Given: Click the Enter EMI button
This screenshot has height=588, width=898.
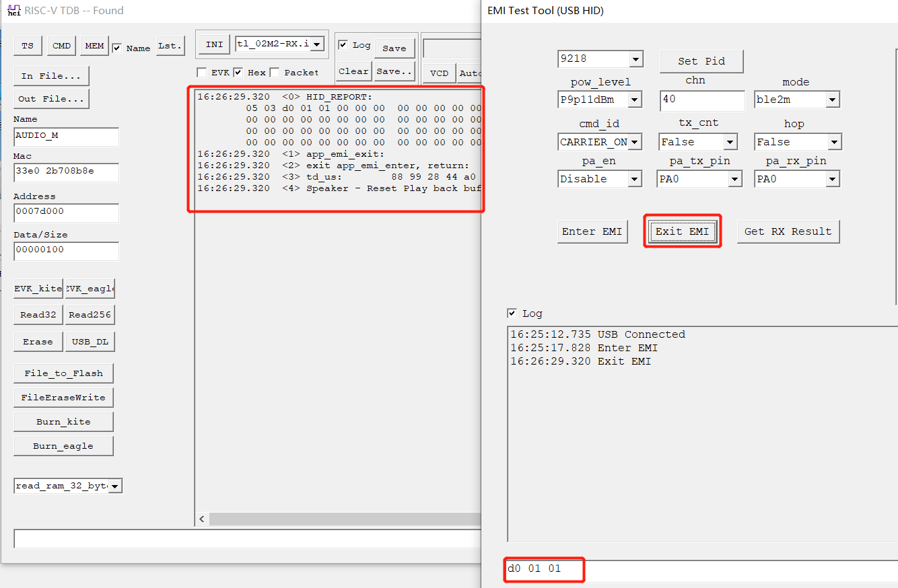Looking at the screenshot, I should 592,231.
